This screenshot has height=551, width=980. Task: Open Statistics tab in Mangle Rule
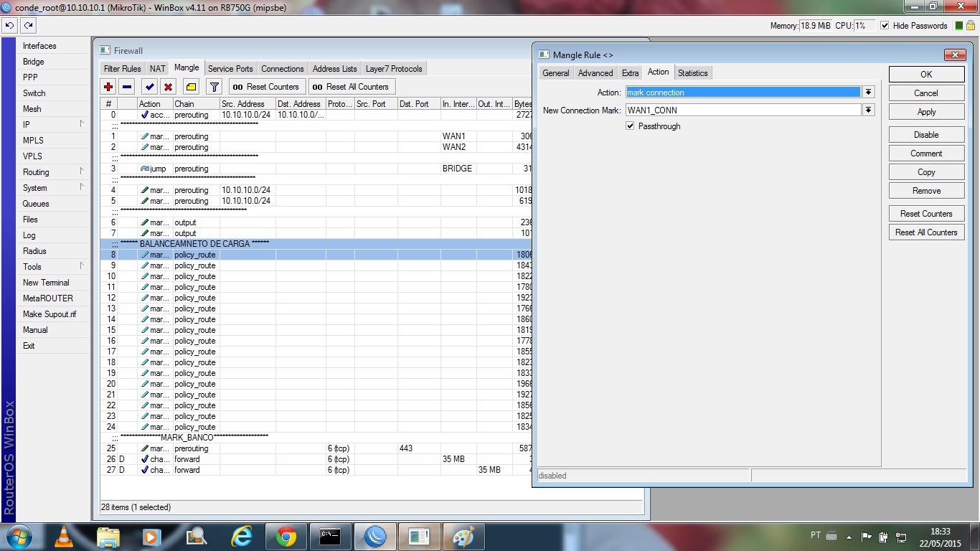(692, 73)
